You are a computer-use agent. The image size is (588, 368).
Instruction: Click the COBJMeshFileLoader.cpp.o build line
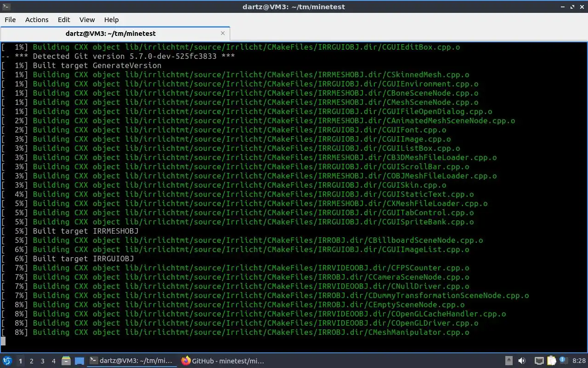(249, 176)
